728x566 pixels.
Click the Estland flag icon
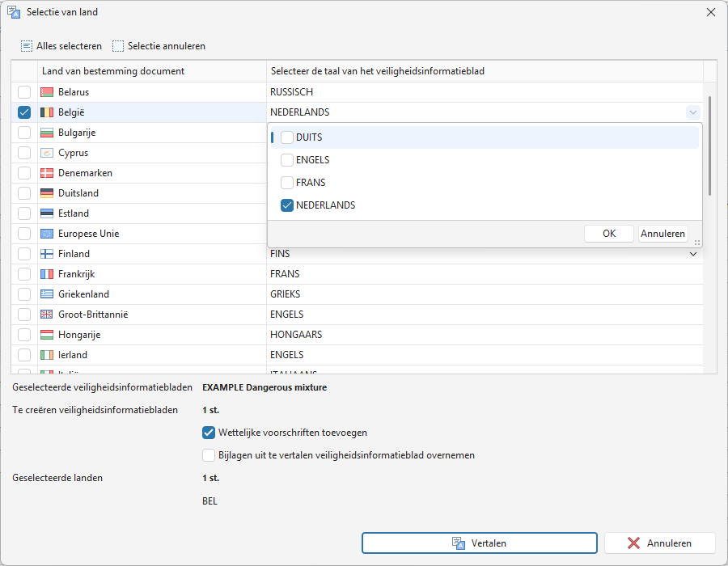click(47, 213)
